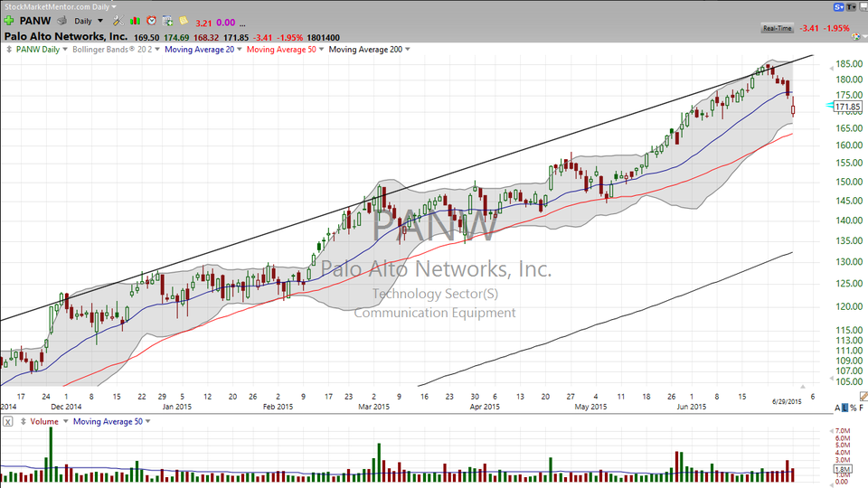
Task: Open the chart tools wrench icon
Action: pyautogui.click(x=118, y=21)
